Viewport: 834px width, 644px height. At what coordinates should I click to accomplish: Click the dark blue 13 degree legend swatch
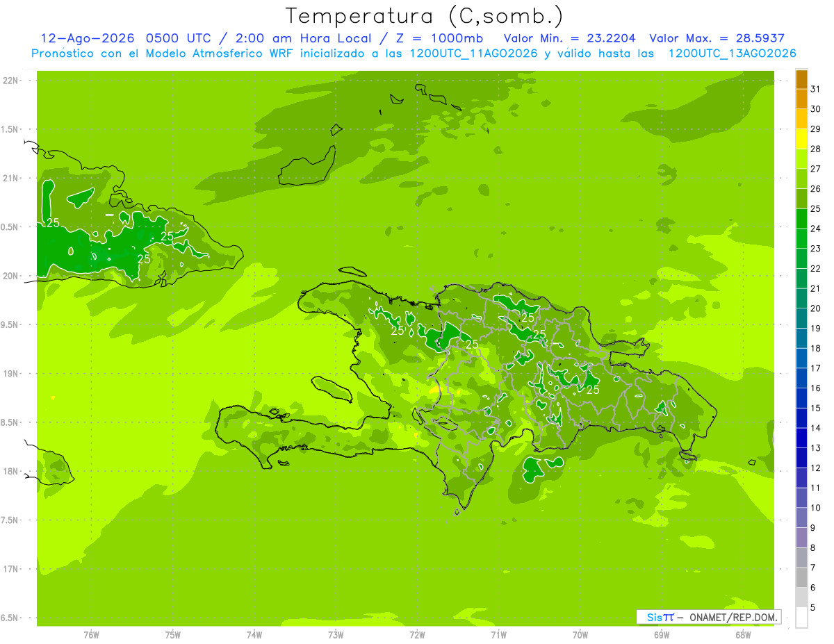click(801, 438)
